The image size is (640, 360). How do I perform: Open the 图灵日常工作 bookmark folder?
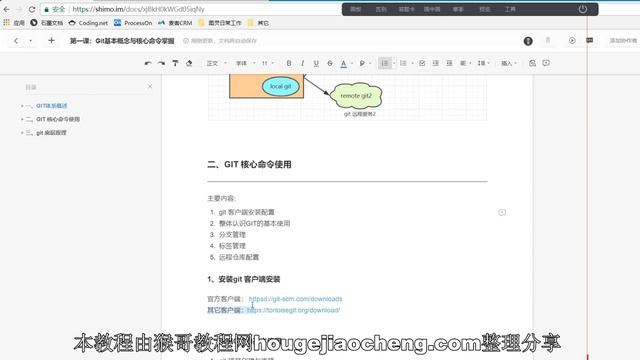(x=220, y=23)
